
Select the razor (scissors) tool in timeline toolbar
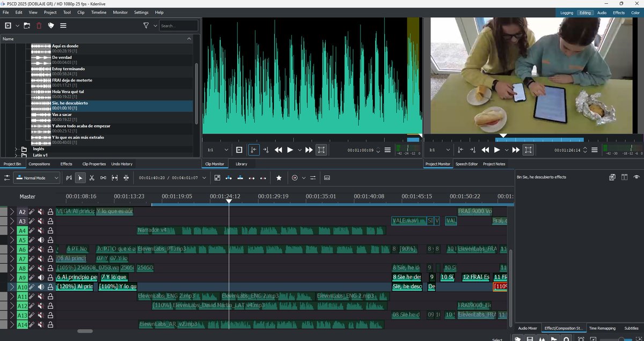tap(92, 177)
